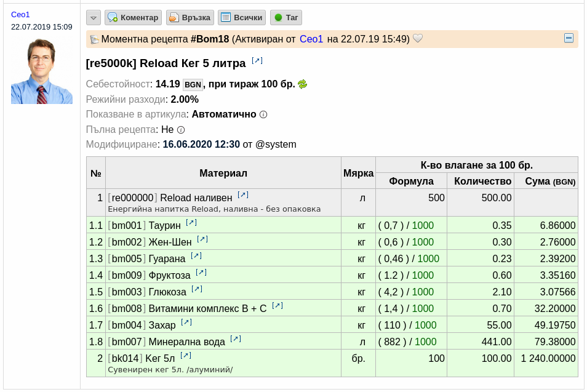Open the Ceo1 author link above the photo
This screenshot has height=392, width=587.
(x=20, y=15)
